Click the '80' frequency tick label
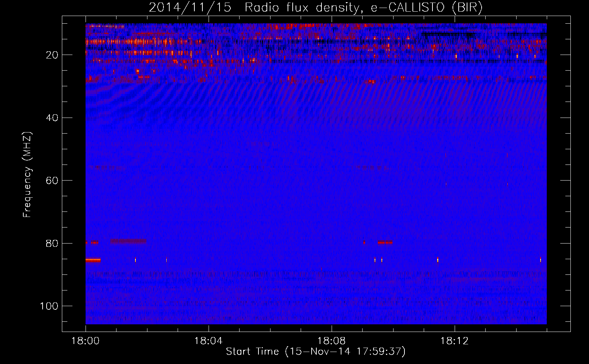Image resolution: width=589 pixels, height=364 pixels. (52, 244)
